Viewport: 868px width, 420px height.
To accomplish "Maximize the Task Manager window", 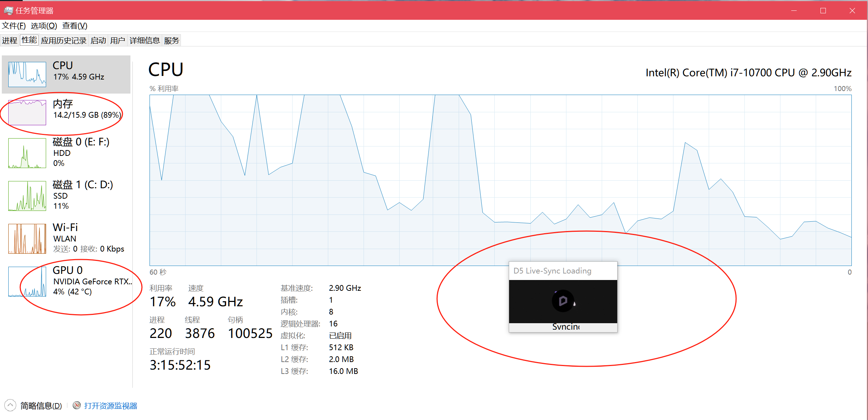I will point(823,10).
